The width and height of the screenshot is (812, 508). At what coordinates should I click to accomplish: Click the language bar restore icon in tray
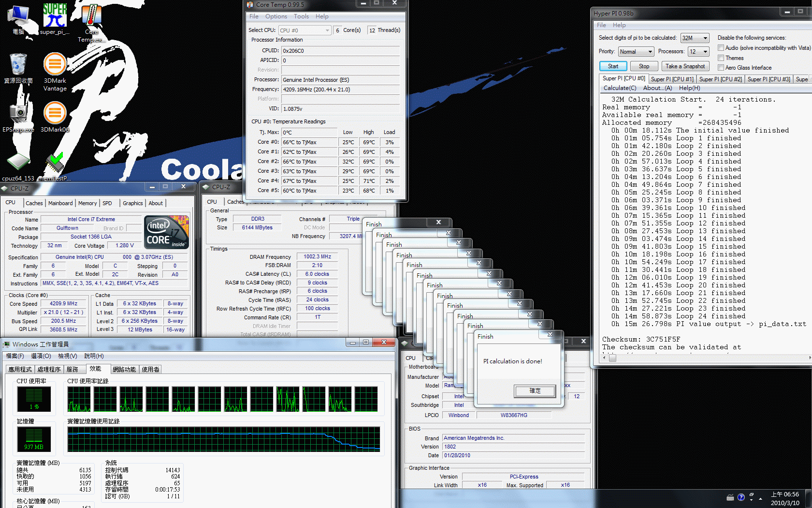(751, 495)
